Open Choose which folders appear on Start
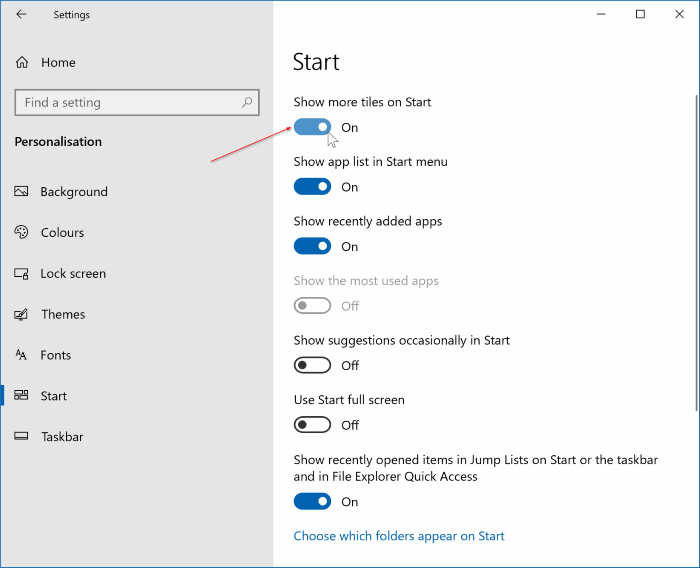Viewport: 700px width, 568px height. pos(399,536)
